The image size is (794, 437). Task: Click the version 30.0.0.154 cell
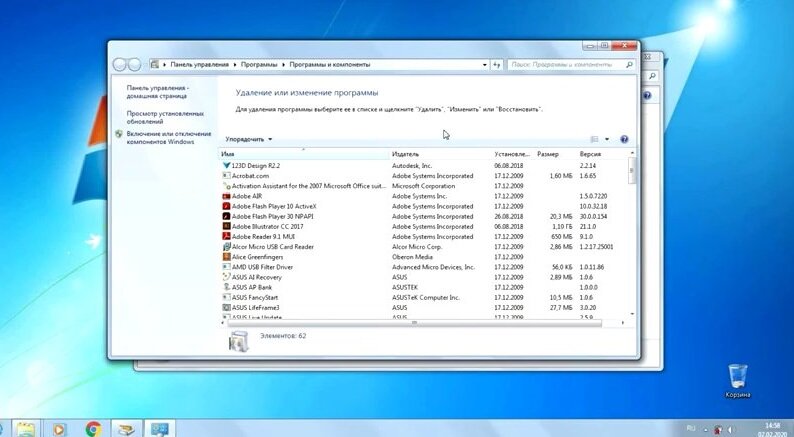tap(593, 216)
